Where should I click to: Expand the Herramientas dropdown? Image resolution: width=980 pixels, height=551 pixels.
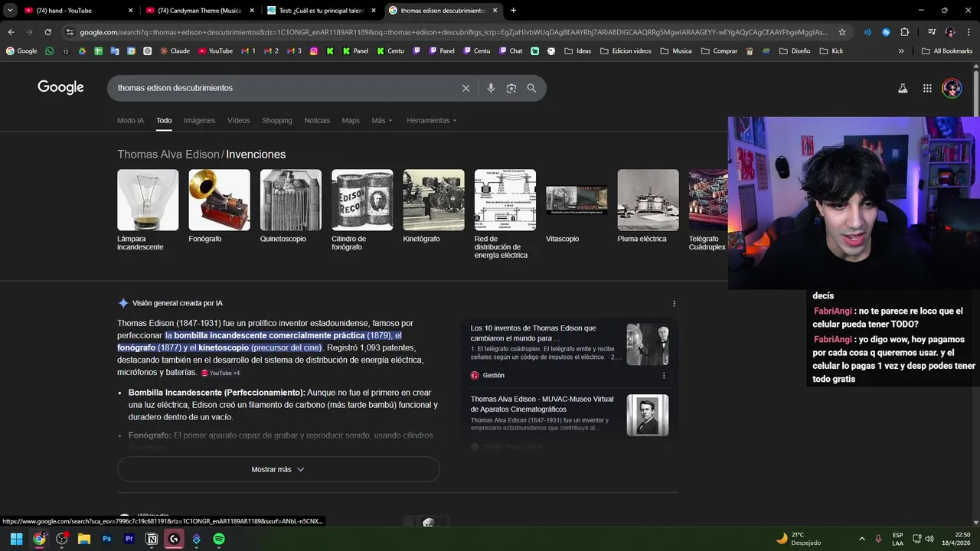(431, 120)
